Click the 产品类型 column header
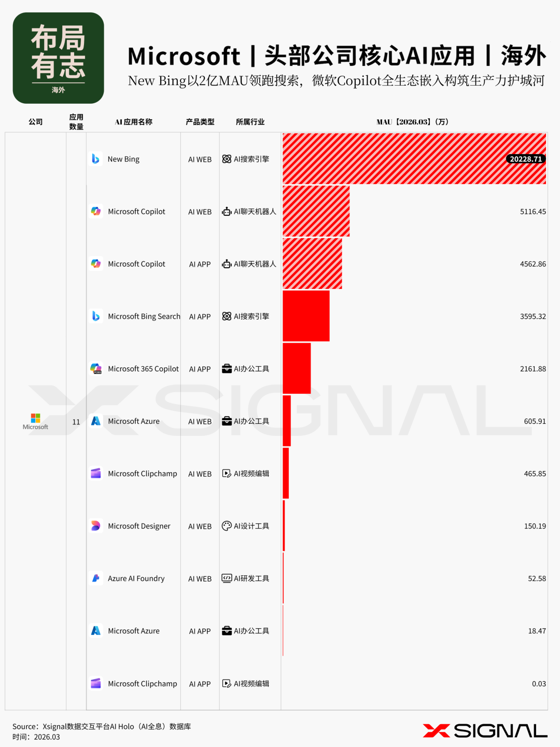Screen dimensions: 560x747 (200, 122)
